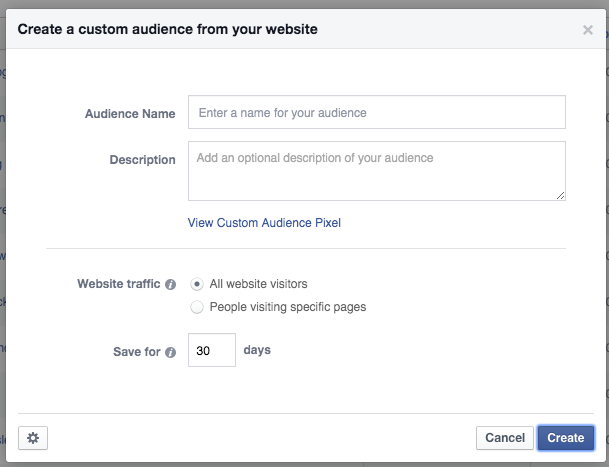Close the custom audience dialog

pyautogui.click(x=588, y=30)
